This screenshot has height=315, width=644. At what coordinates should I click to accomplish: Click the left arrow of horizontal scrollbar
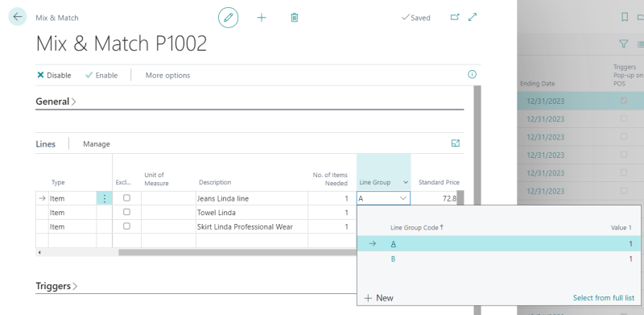coord(39,252)
